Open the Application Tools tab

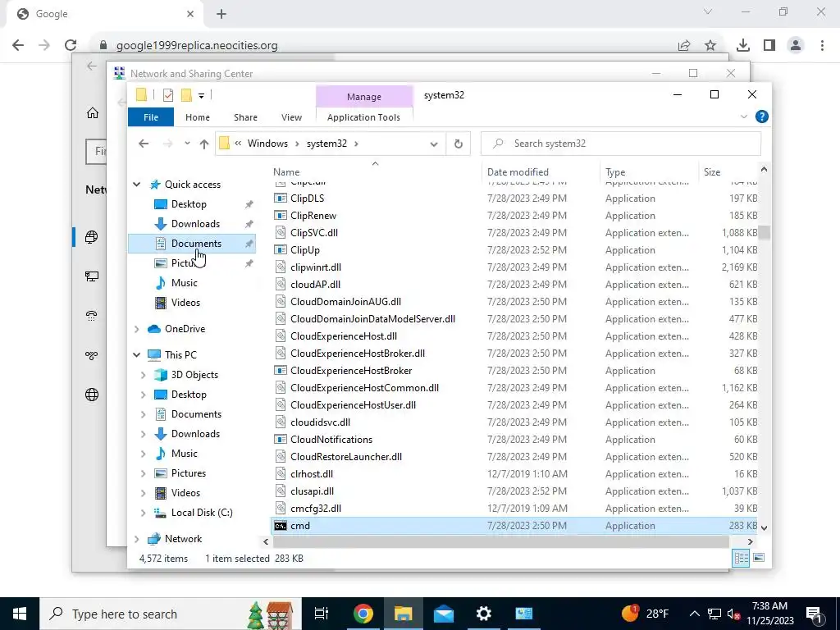[363, 117]
